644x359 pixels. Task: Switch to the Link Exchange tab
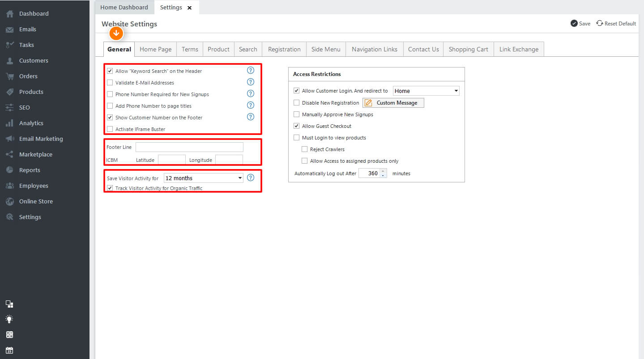(x=519, y=49)
